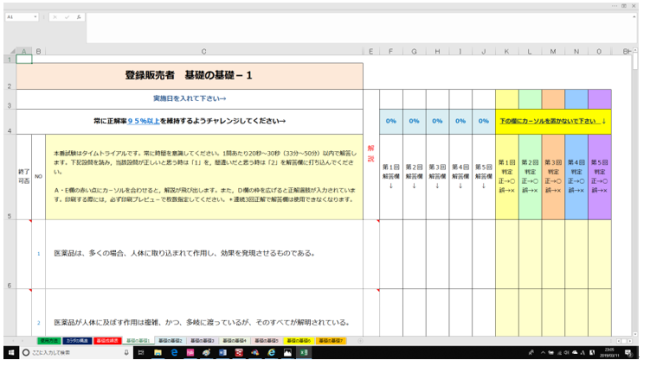Select the purple color cell above 第5回判定
650x366 pixels.
[x=599, y=99]
